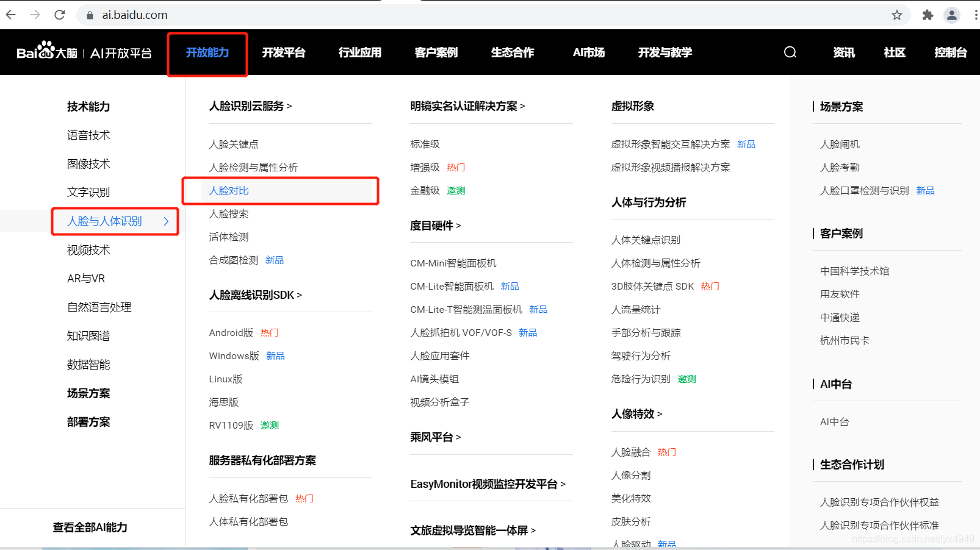Viewport: 980px width, 550px height.
Task: Open the 生态合作 menu
Action: click(513, 52)
